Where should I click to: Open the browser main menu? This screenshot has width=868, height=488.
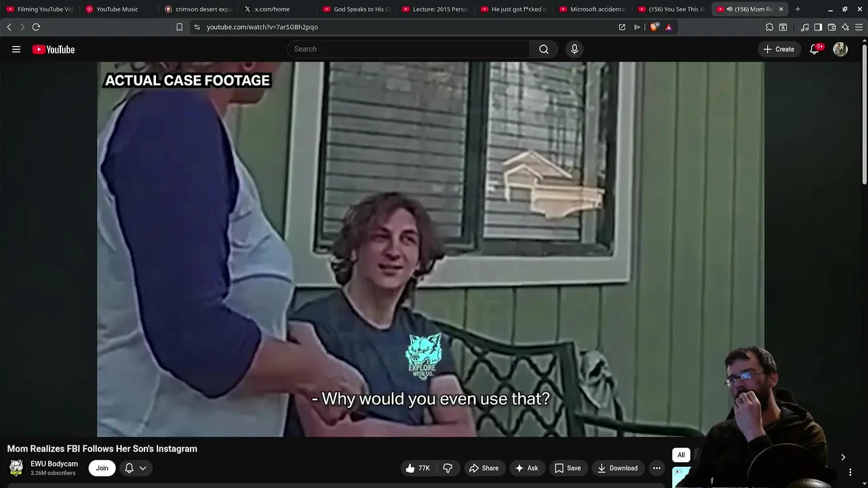859,27
